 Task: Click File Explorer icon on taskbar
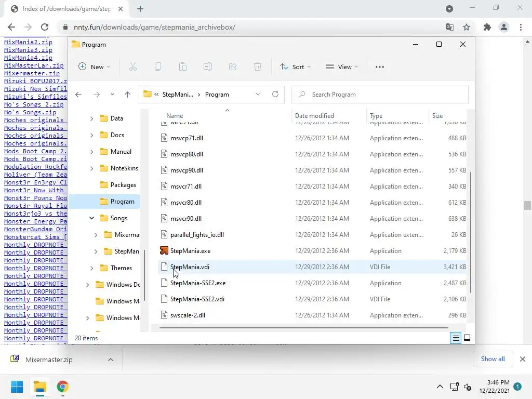[x=40, y=387]
